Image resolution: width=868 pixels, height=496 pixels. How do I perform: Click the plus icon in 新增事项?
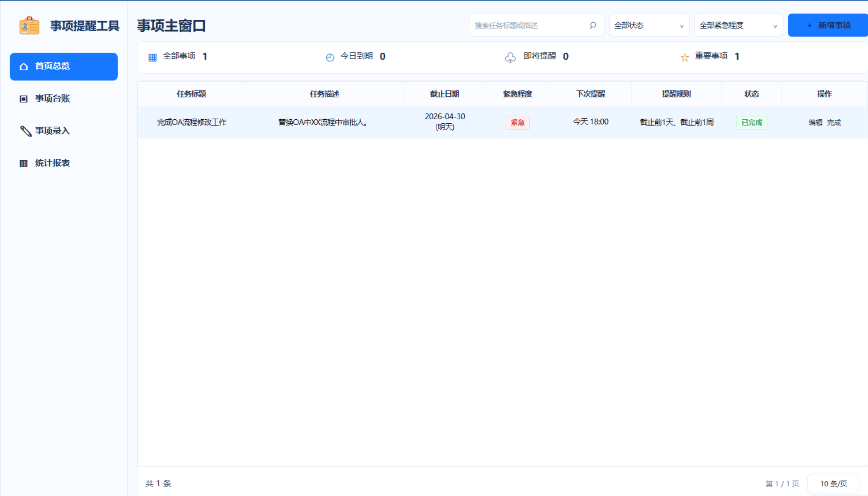pos(809,26)
